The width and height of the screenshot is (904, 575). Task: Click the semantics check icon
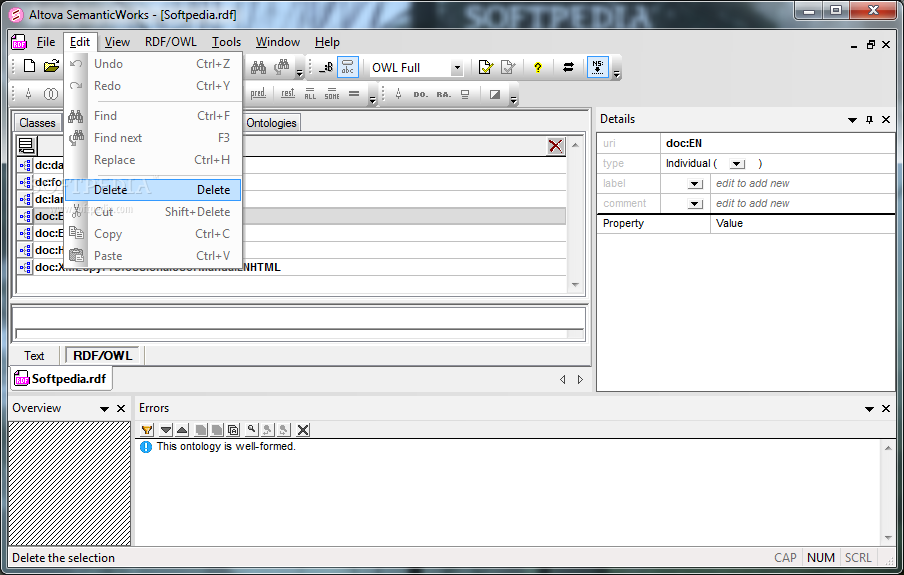[x=508, y=67]
